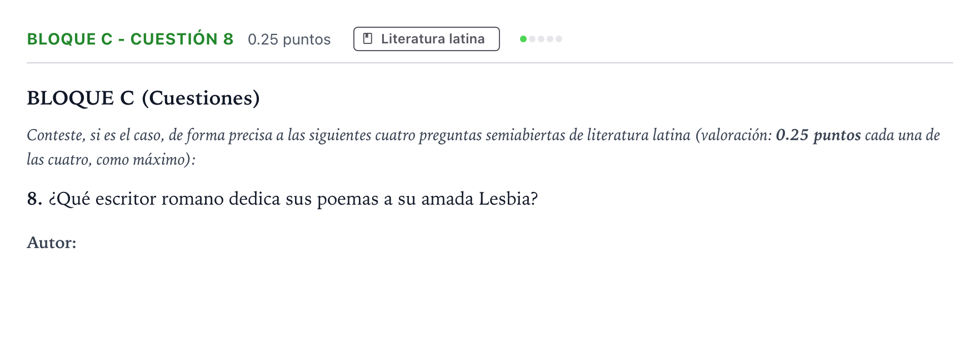Viewport: 980px width, 356px height.
Task: Click the question text about the Roman writer
Action: [x=293, y=199]
